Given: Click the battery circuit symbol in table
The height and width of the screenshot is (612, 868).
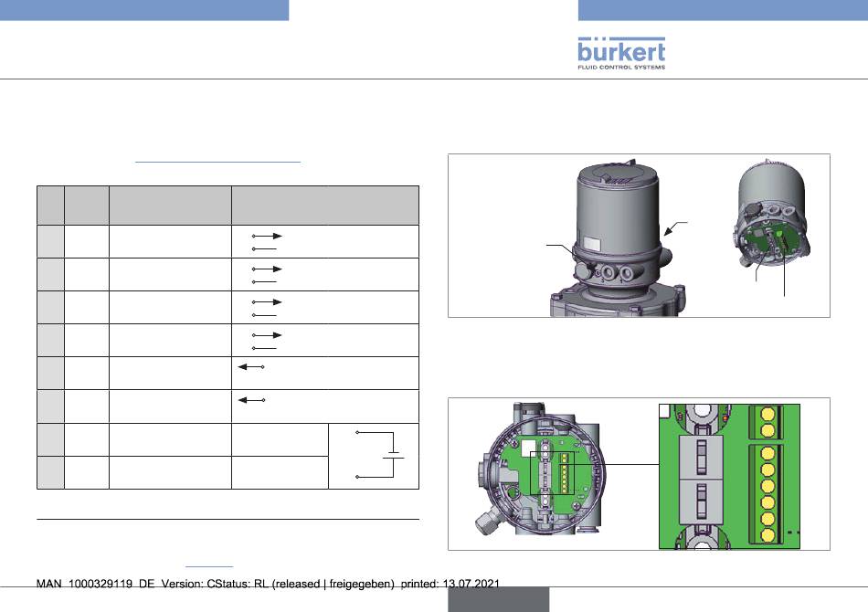Looking at the screenshot, I should (380, 455).
